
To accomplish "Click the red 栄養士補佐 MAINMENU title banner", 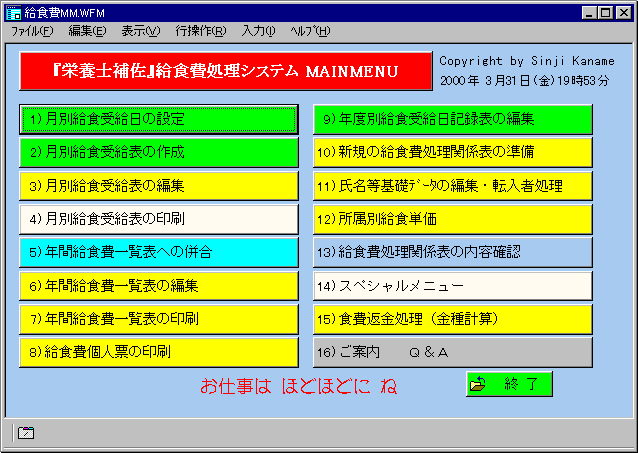I will (x=225, y=72).
